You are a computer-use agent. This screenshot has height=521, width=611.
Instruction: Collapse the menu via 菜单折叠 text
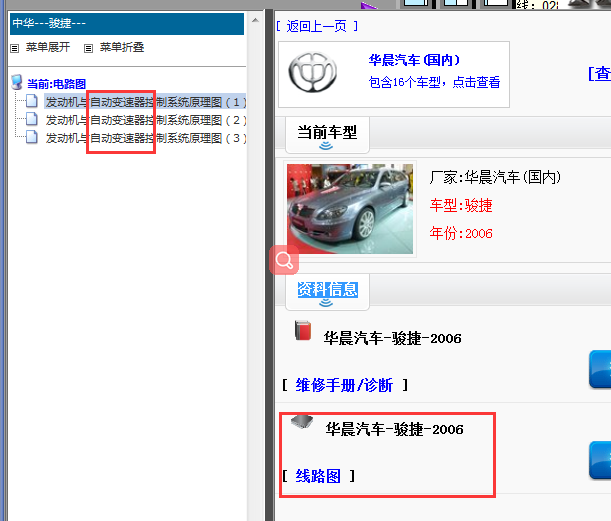click(x=122, y=47)
